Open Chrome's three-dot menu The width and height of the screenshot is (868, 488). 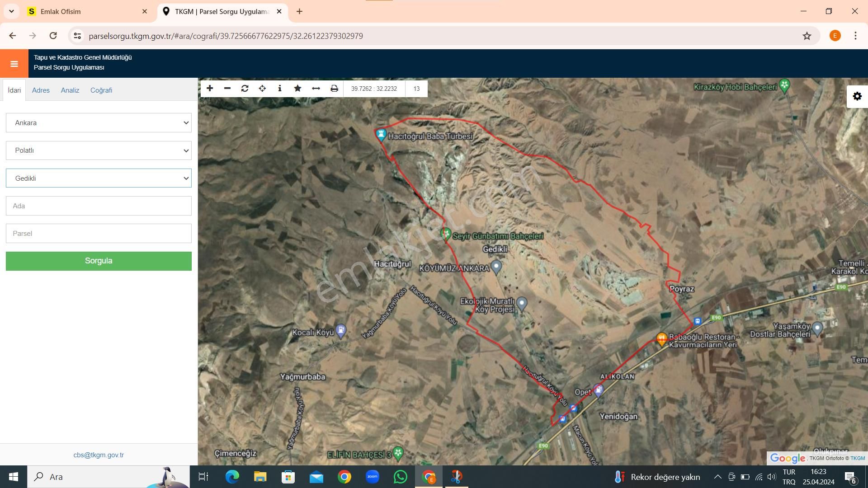click(x=855, y=36)
